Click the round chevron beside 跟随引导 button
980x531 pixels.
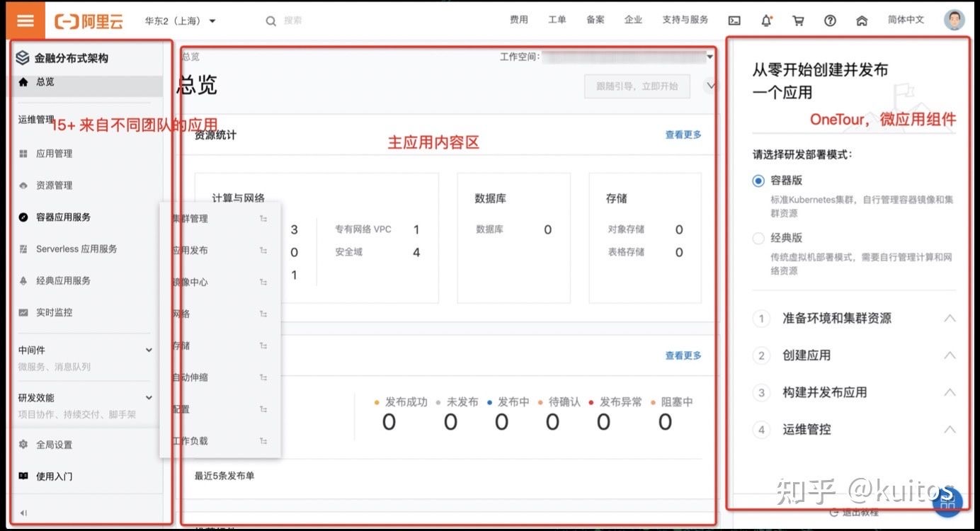pyautogui.click(x=711, y=86)
